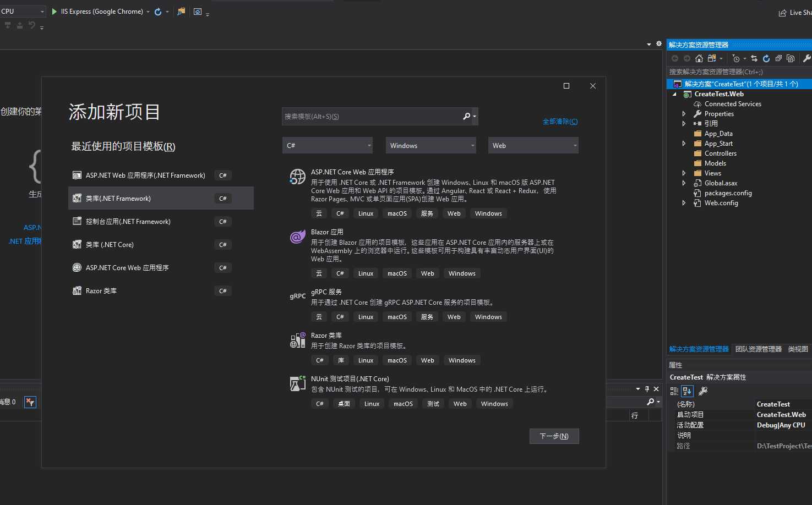
Task: Click into the 搜索模板 search field
Action: click(372, 116)
